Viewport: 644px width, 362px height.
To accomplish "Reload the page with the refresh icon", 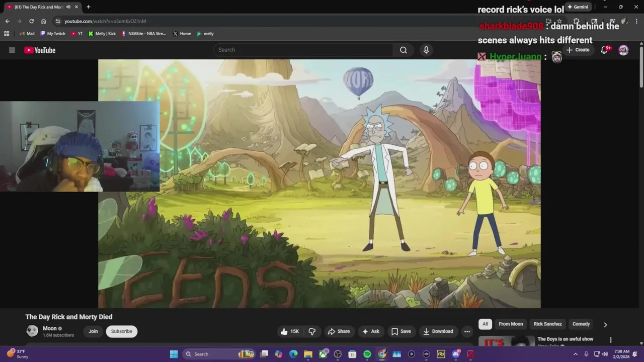I will [31, 21].
